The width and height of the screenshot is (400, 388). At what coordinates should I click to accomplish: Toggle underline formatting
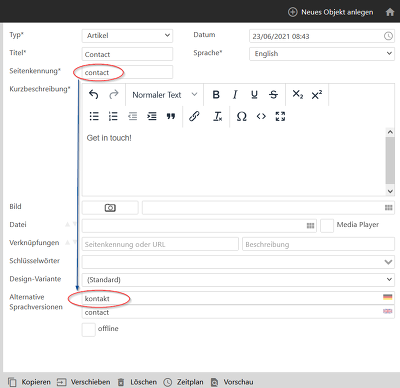[x=254, y=95]
